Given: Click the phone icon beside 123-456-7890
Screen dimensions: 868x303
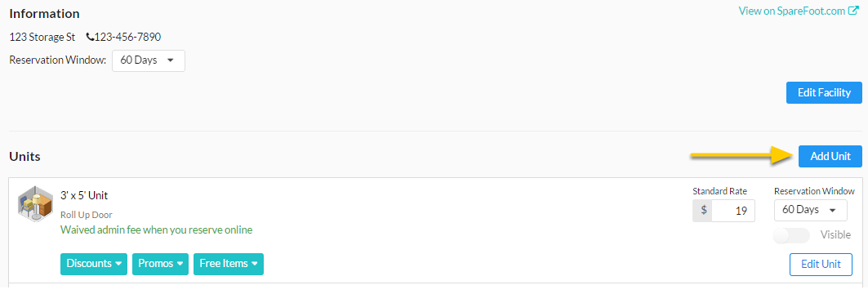Looking at the screenshot, I should (91, 37).
